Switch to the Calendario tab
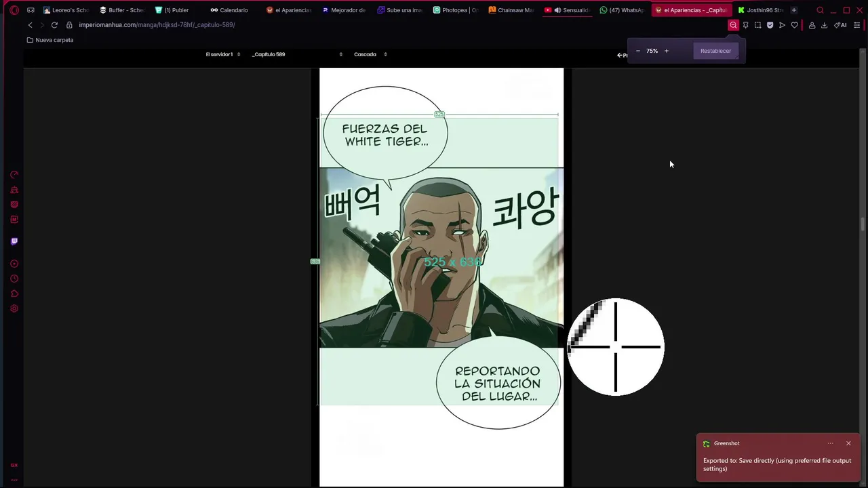Image resolution: width=868 pixels, height=488 pixels. point(233,10)
